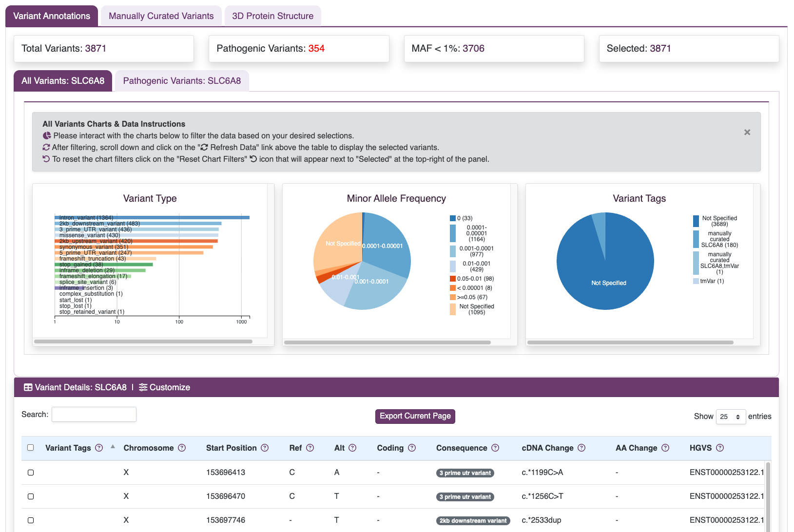Click help icon beside Consequence column header
The width and height of the screenshot is (794, 532).
[495, 448]
